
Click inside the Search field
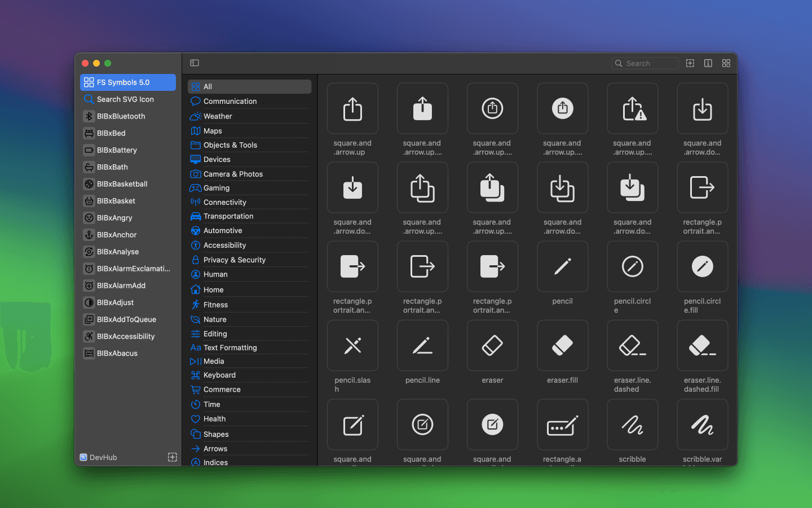(x=645, y=63)
